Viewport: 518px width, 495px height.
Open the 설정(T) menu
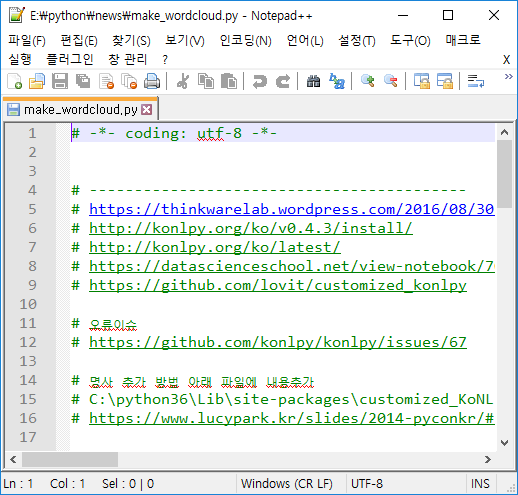tap(357, 41)
